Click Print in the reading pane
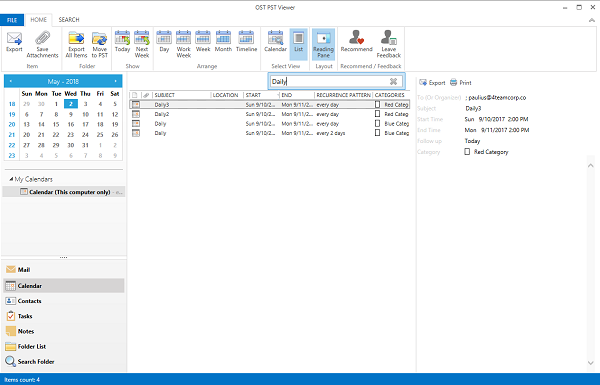600x385 pixels. pyautogui.click(x=461, y=83)
